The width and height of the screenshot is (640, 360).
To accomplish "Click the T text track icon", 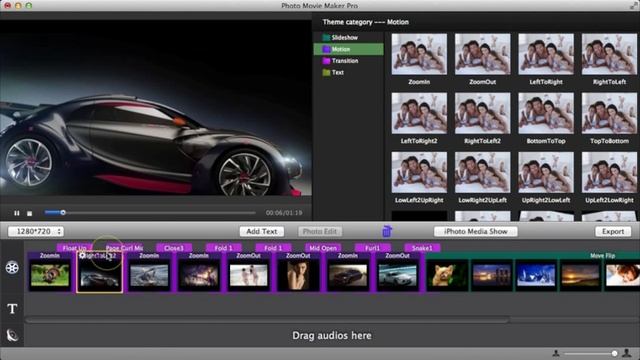I will coord(12,309).
